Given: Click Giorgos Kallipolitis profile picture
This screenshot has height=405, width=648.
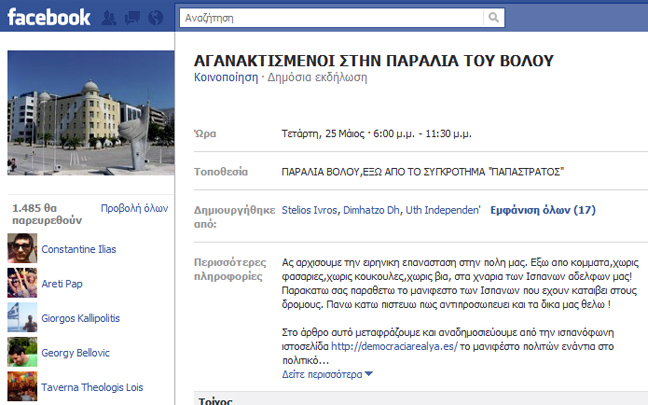Looking at the screenshot, I should coord(21,318).
